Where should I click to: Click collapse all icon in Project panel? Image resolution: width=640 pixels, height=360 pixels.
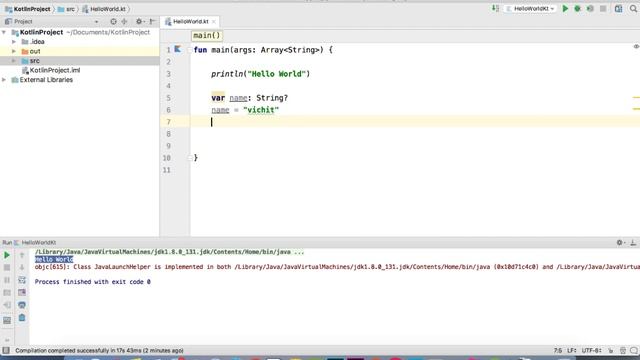pos(124,22)
